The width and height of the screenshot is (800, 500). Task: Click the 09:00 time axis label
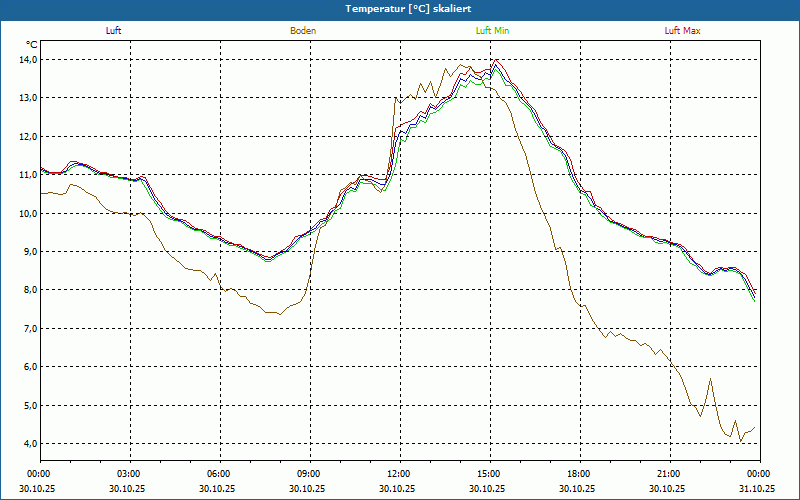coord(310,474)
